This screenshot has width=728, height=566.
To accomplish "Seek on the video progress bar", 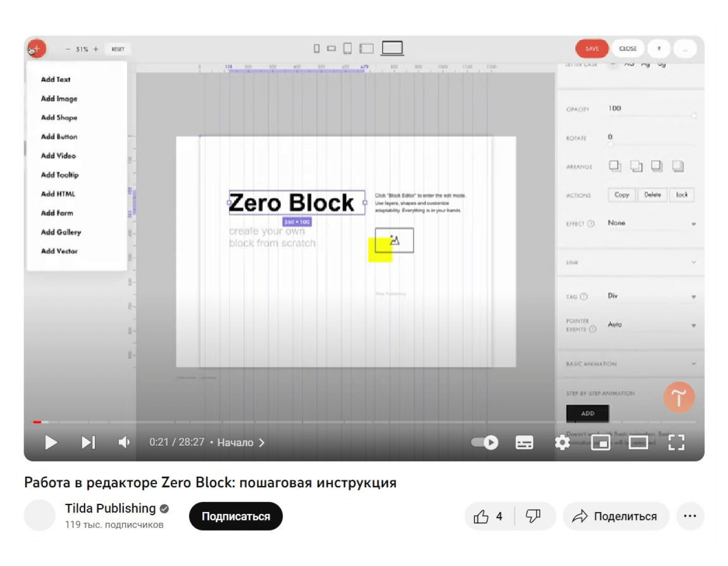I will click(364, 422).
